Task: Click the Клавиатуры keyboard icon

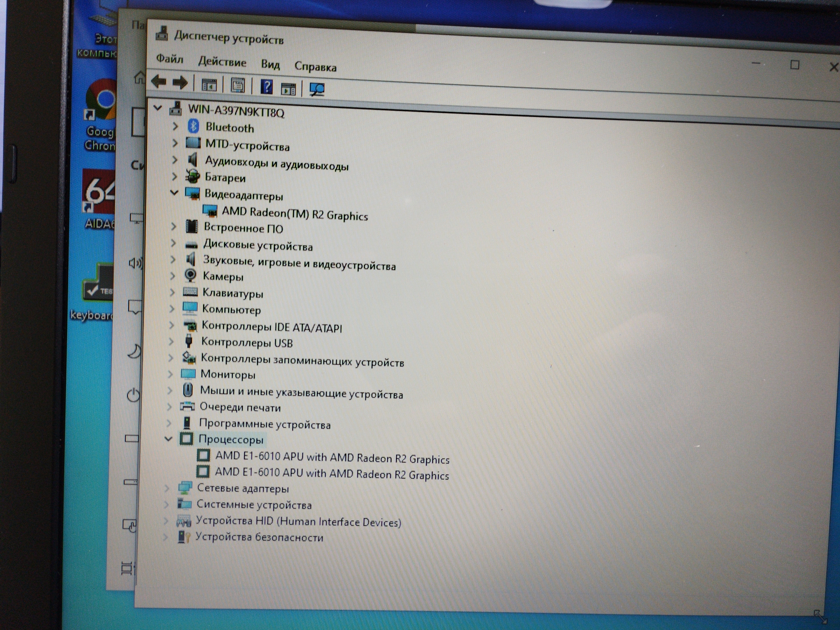Action: pyautogui.click(x=190, y=292)
